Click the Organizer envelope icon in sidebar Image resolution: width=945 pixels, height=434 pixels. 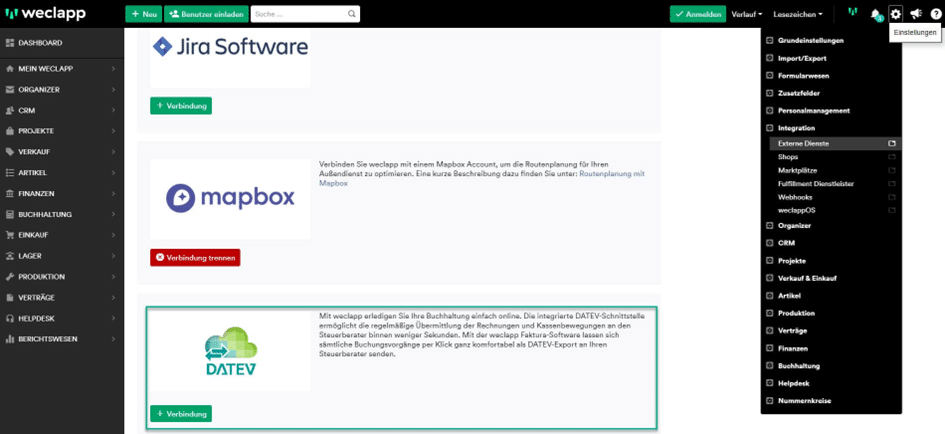pos(9,89)
